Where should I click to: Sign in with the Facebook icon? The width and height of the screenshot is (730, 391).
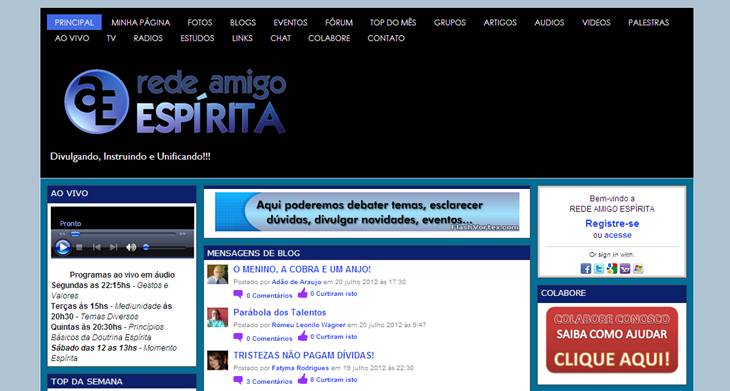click(586, 269)
